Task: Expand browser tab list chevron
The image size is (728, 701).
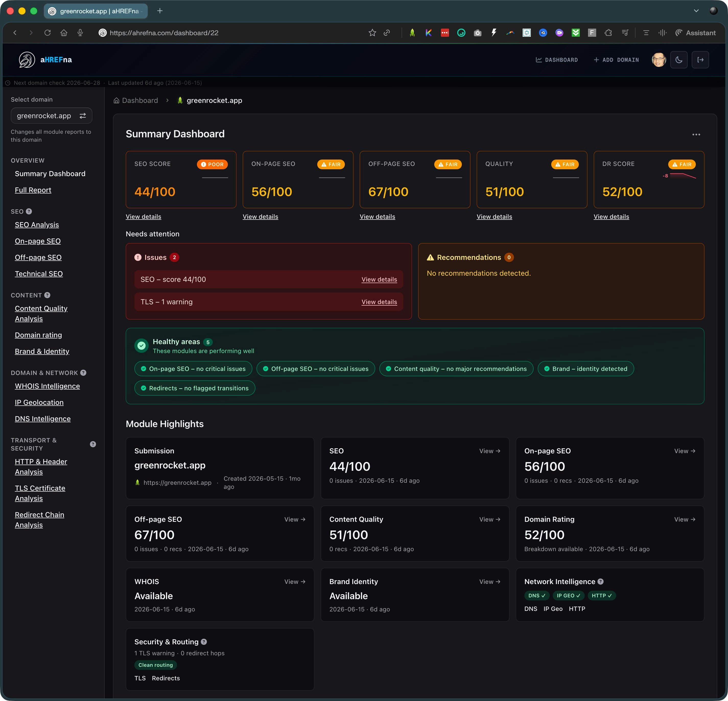Action: tap(696, 11)
